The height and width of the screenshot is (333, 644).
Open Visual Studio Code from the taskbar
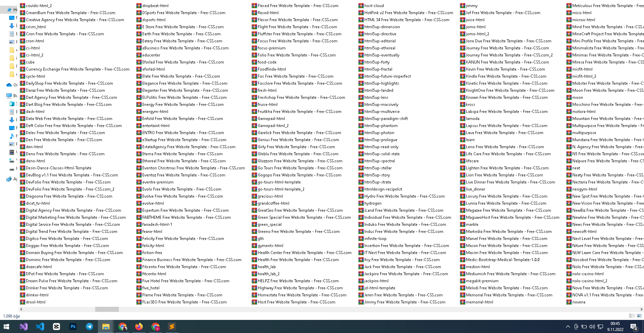40,327
